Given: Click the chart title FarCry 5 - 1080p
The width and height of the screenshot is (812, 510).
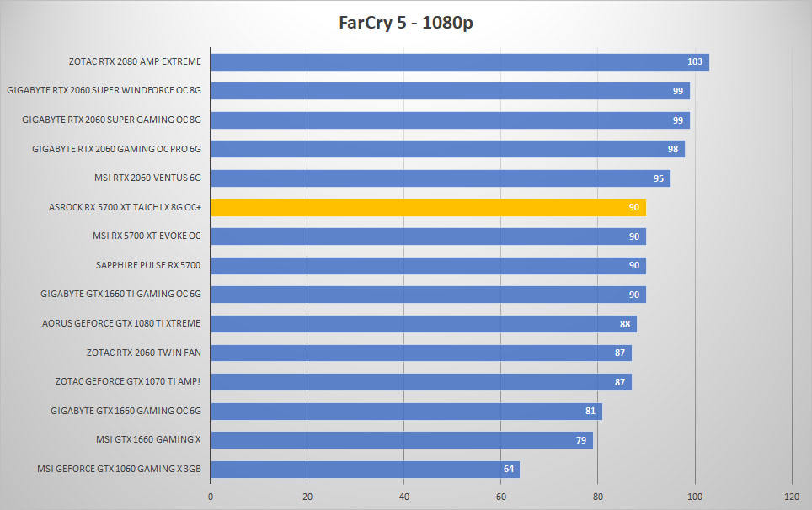Looking at the screenshot, I should tap(405, 23).
